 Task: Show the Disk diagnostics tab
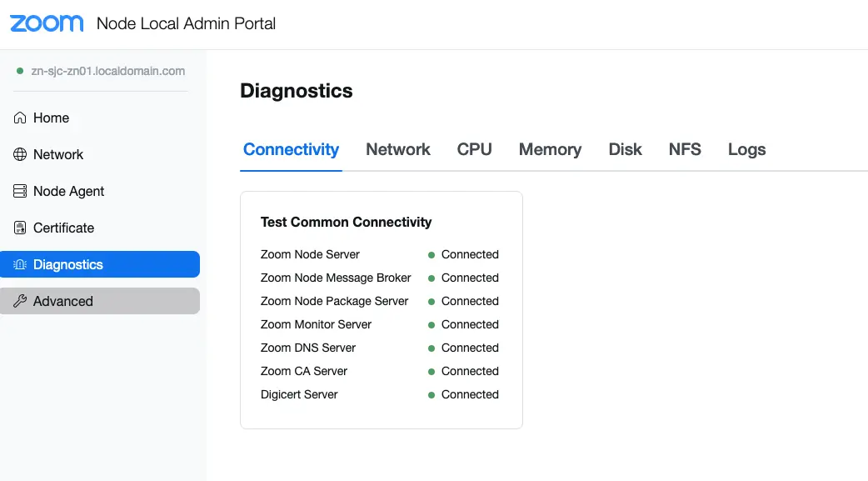coord(625,150)
